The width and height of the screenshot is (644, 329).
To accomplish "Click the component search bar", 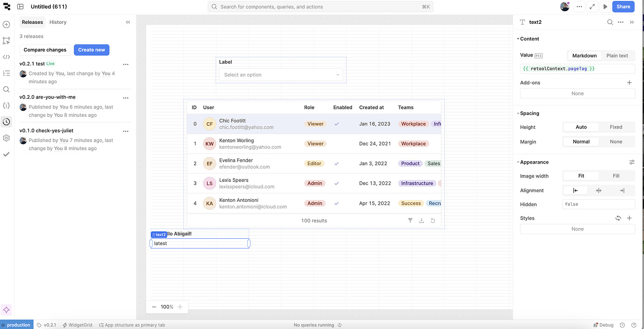I will (321, 7).
